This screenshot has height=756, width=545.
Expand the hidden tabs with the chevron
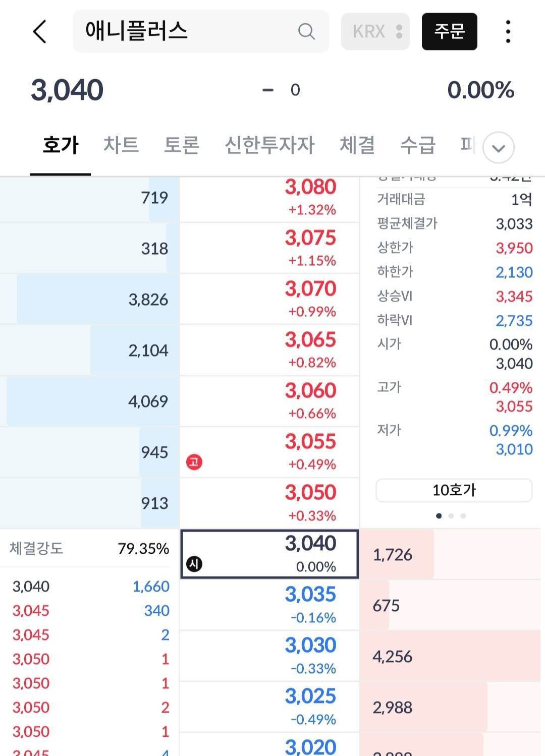pyautogui.click(x=498, y=147)
